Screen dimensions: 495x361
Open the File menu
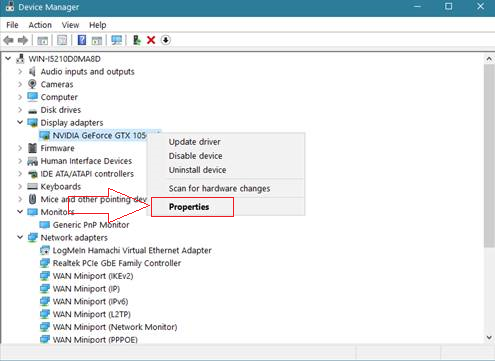click(x=12, y=25)
